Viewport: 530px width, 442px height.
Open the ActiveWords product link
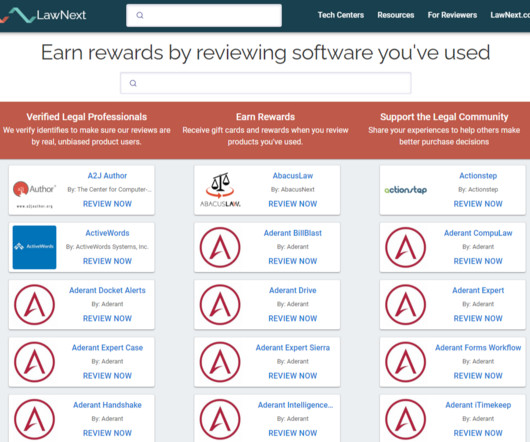click(107, 233)
